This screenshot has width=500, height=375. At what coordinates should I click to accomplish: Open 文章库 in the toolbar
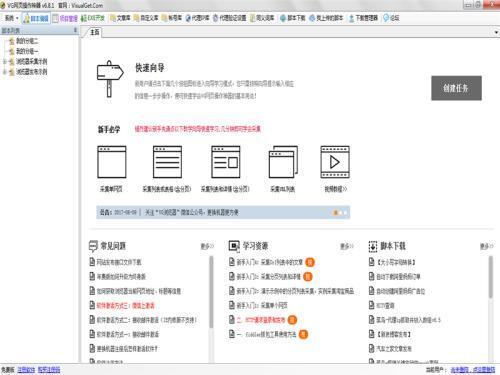pyautogui.click(x=120, y=18)
